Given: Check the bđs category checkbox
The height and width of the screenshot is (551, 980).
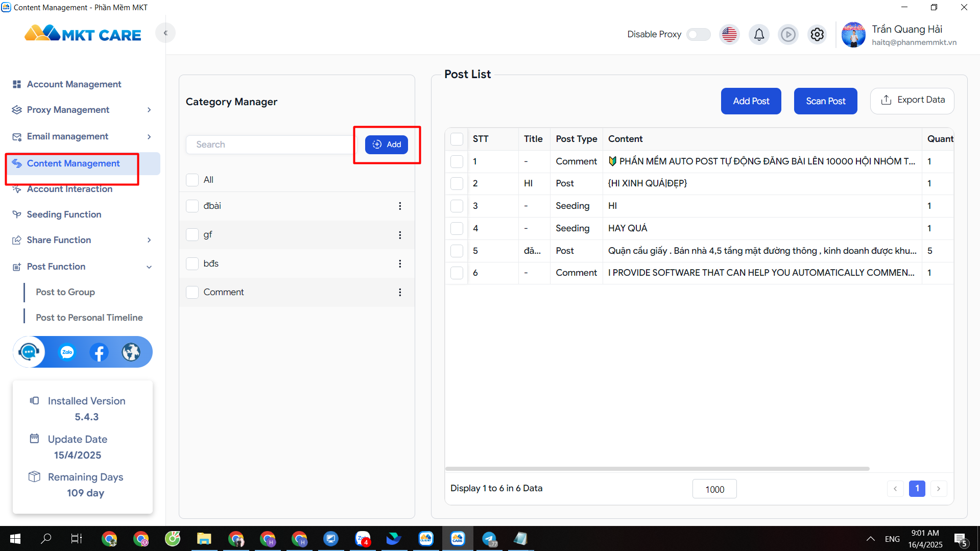Looking at the screenshot, I should coord(192,263).
